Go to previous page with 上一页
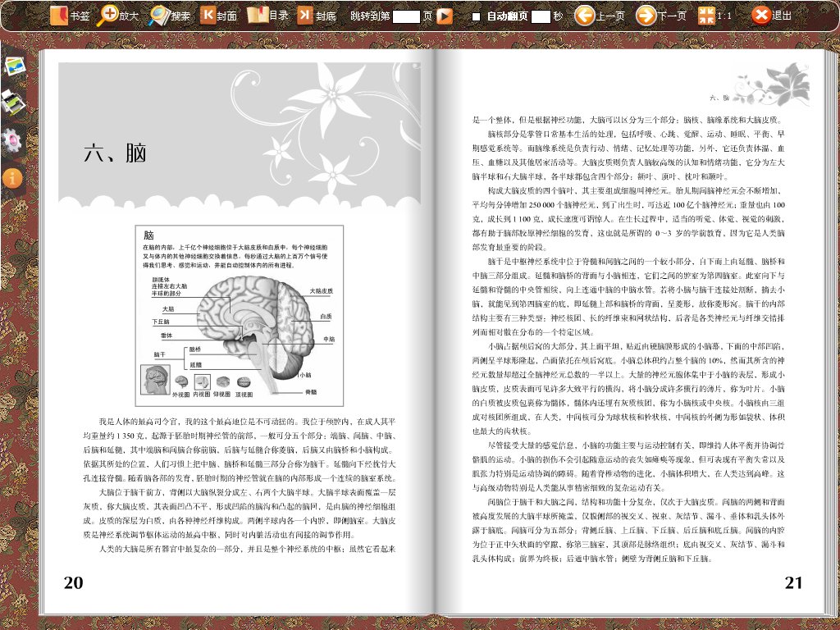This screenshot has width=840, height=630. pyautogui.click(x=600, y=16)
